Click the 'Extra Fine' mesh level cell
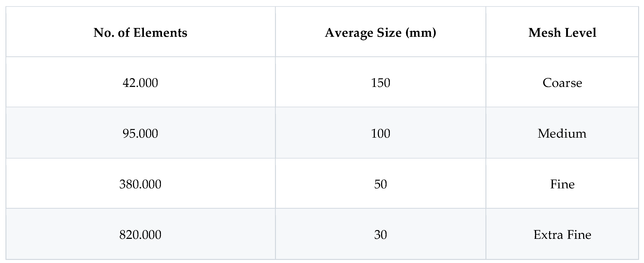The width and height of the screenshot is (644, 263). [x=562, y=234]
